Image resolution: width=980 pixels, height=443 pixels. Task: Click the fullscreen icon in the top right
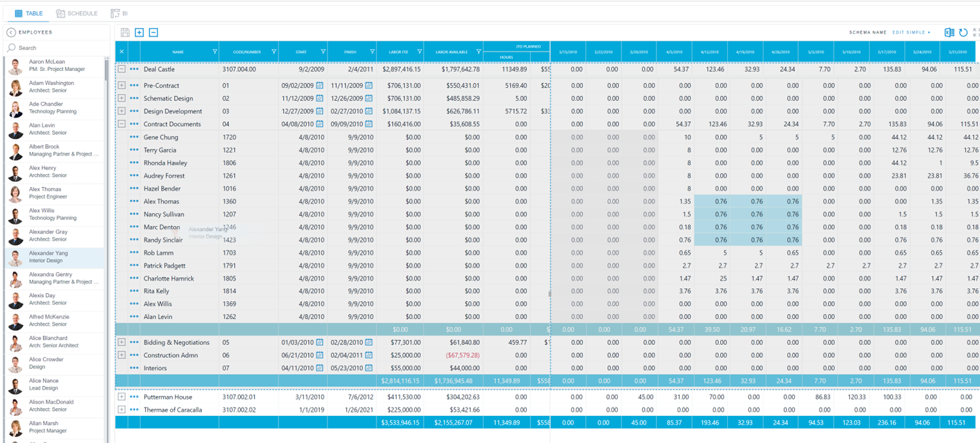tap(976, 32)
